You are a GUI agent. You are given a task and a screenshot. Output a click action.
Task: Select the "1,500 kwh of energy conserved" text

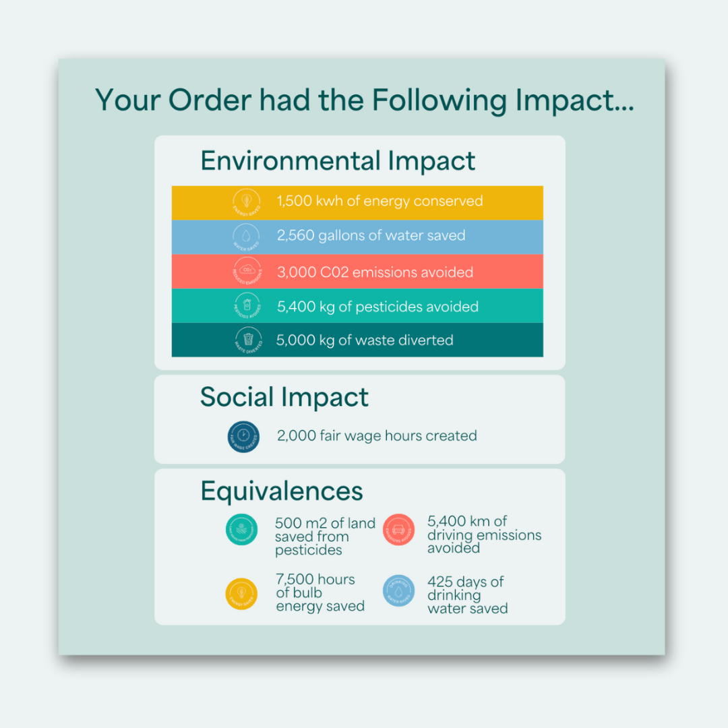coord(380,201)
